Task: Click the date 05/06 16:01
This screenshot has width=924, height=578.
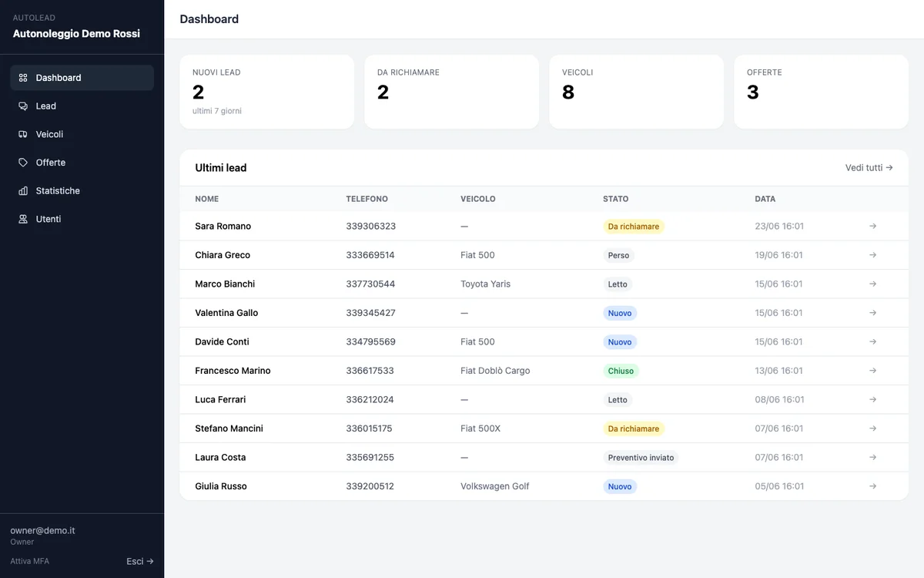Action: click(779, 486)
